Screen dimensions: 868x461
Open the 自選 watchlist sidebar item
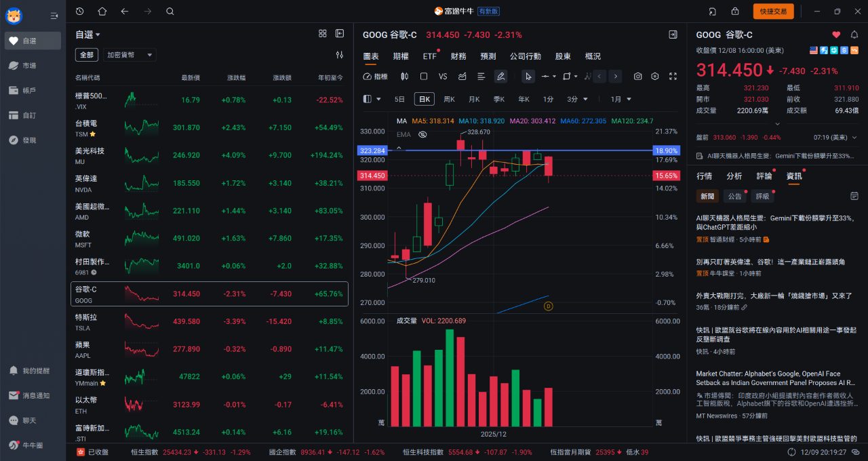33,41
